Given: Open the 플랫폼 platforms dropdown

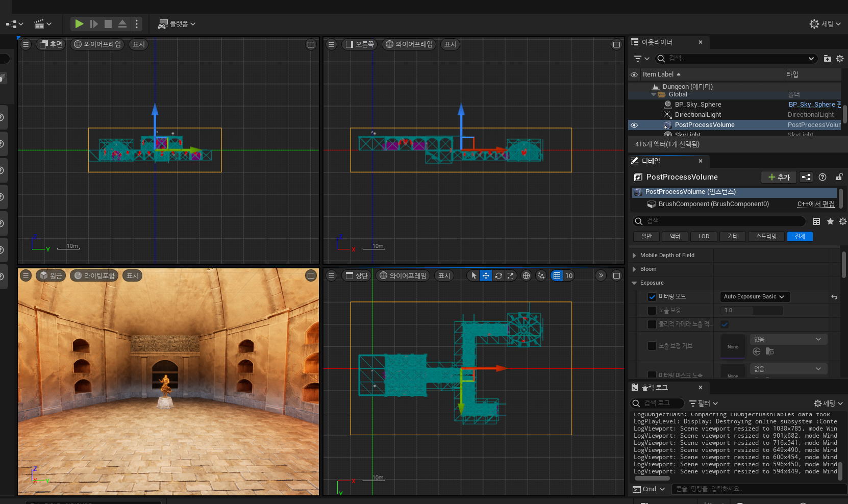Looking at the screenshot, I should (177, 24).
